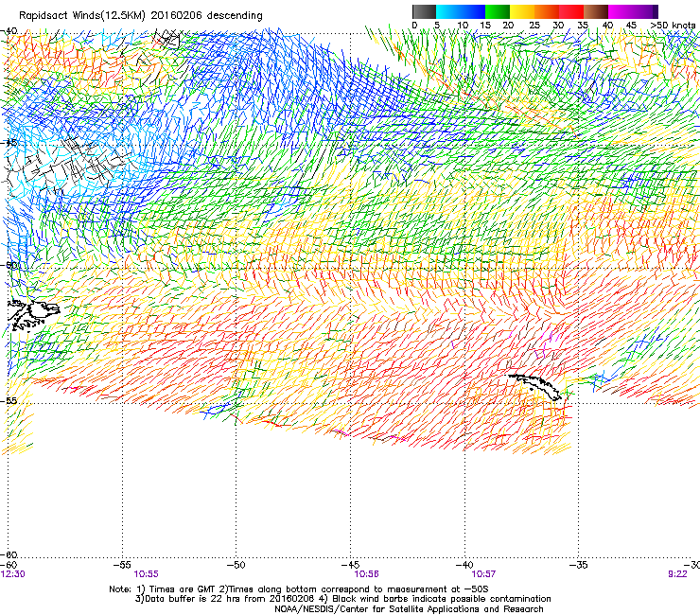The width and height of the screenshot is (700, 615).
Task: Select the red 30-35 knots legend segment
Action: (571, 11)
